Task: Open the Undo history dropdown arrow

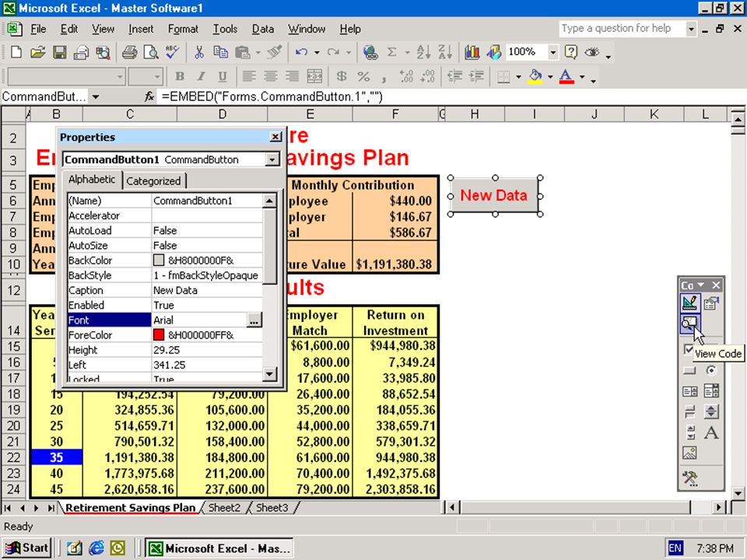Action: click(x=317, y=52)
